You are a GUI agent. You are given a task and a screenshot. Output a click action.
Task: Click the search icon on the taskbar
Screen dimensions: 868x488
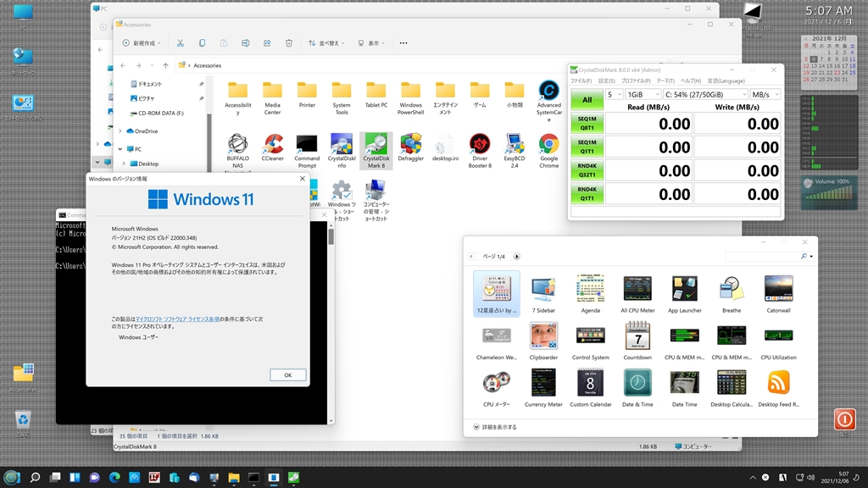click(x=35, y=478)
